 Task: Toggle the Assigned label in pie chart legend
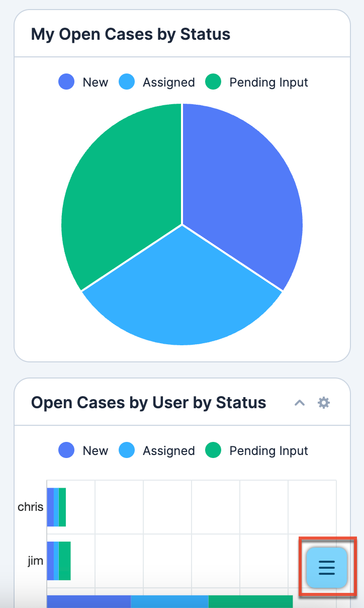click(x=168, y=82)
